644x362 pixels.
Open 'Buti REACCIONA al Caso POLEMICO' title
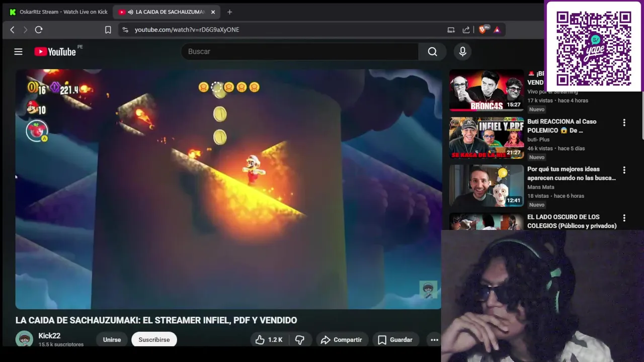point(561,126)
